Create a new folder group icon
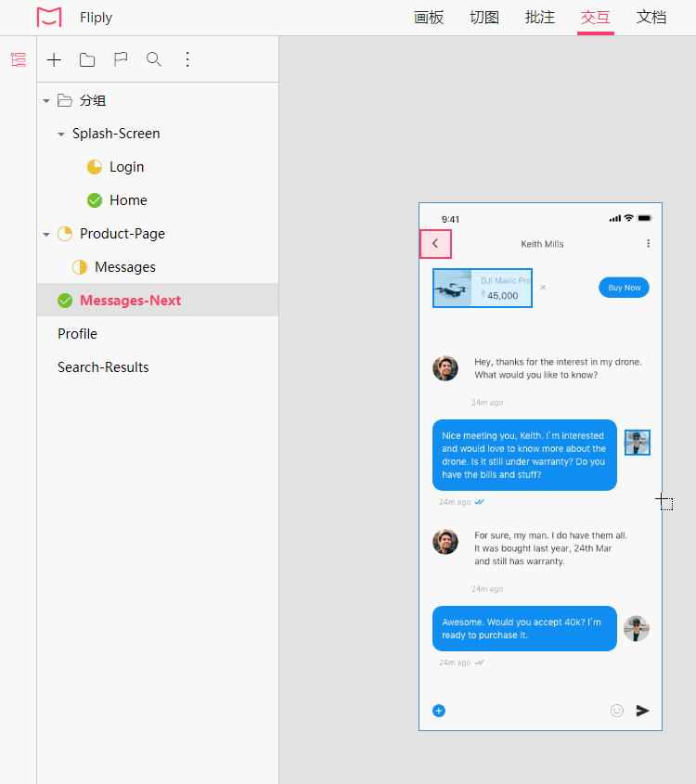Image resolution: width=696 pixels, height=784 pixels. (x=87, y=60)
